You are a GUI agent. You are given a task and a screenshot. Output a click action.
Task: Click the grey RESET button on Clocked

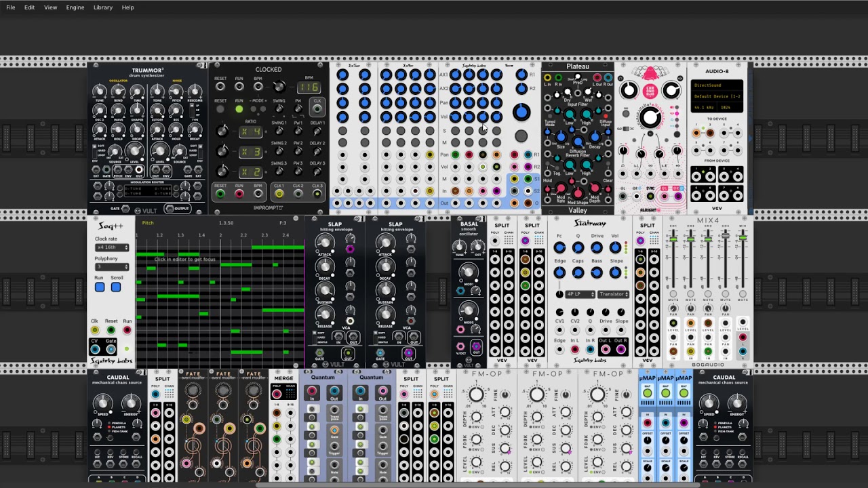220,108
